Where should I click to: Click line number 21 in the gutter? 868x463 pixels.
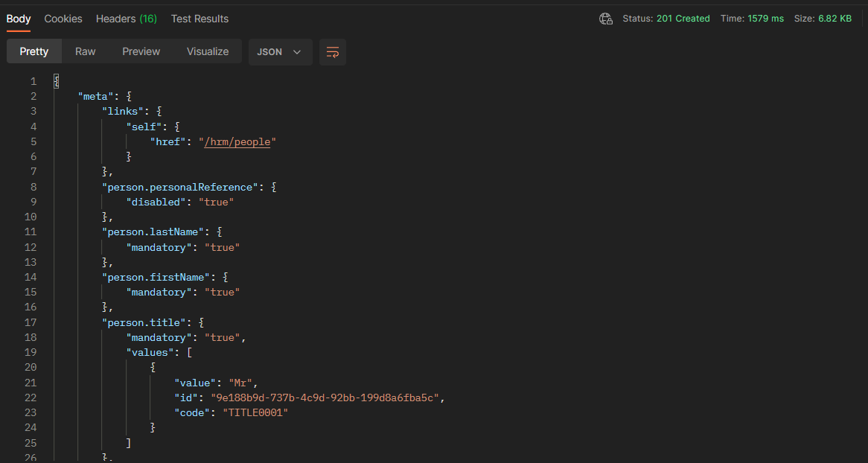tap(31, 382)
